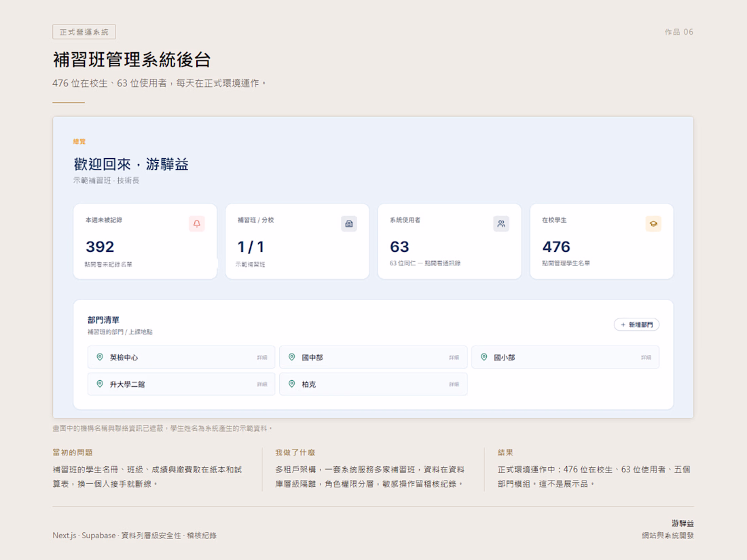This screenshot has width=747, height=560.
Task: Open details link for 英檢中心
Action: click(x=262, y=357)
